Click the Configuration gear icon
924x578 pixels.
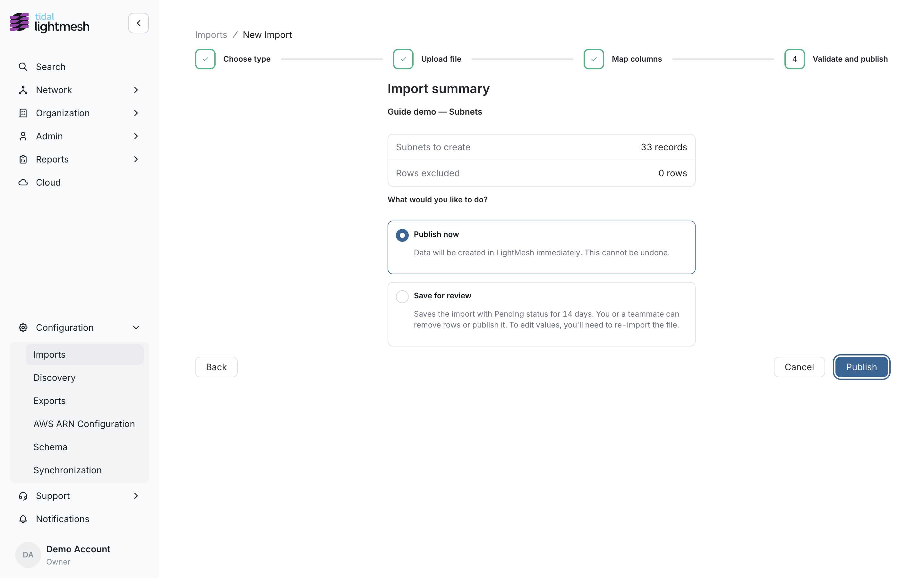[23, 328]
